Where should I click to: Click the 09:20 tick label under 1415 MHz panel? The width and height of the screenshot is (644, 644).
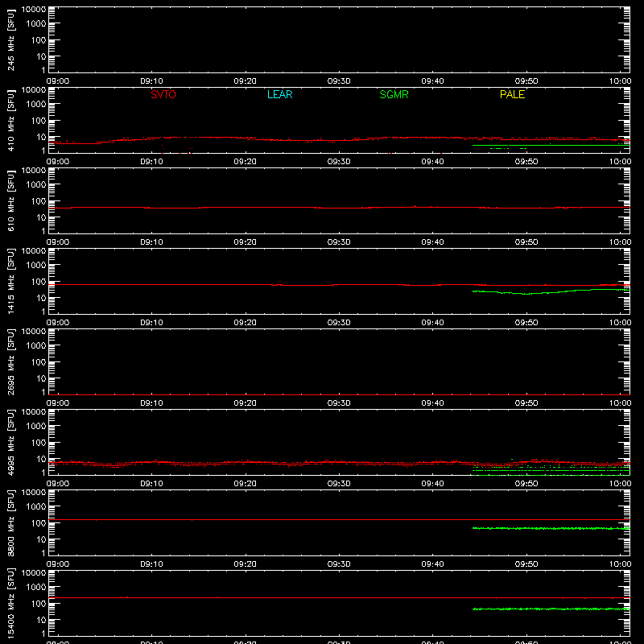pyautogui.click(x=246, y=323)
